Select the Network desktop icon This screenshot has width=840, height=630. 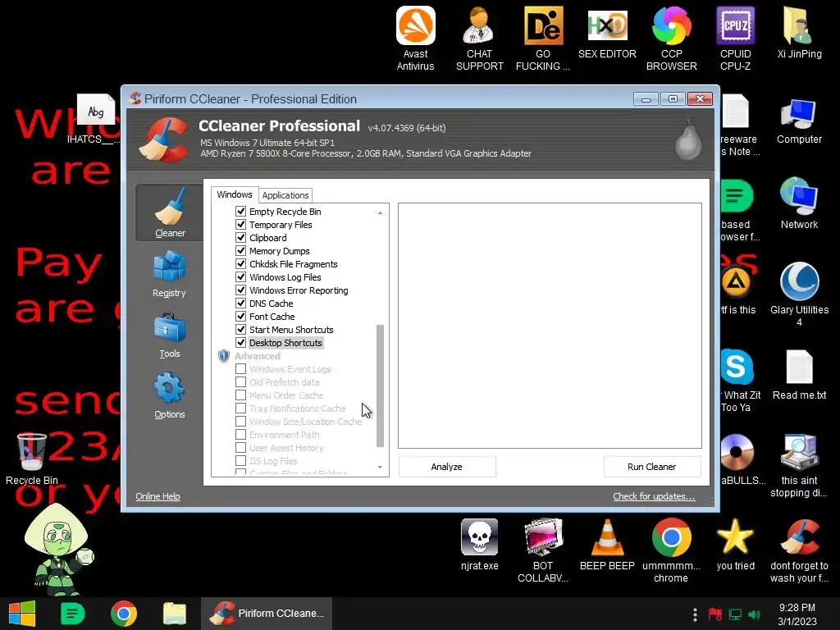click(x=799, y=203)
